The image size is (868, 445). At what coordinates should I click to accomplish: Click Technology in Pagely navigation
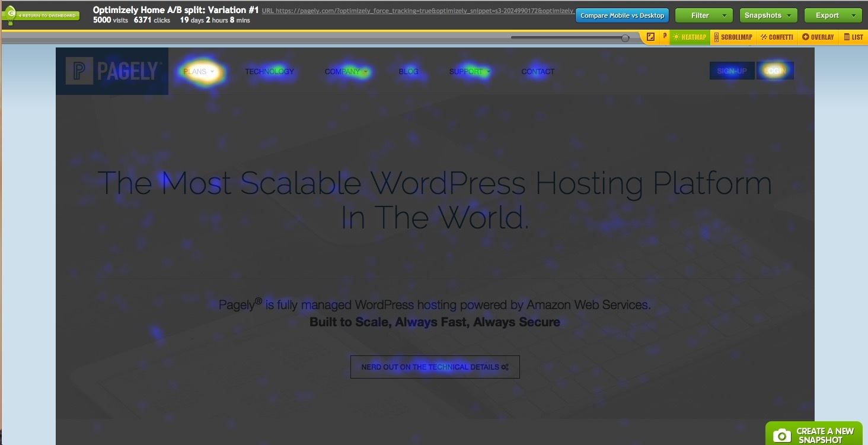(x=269, y=72)
